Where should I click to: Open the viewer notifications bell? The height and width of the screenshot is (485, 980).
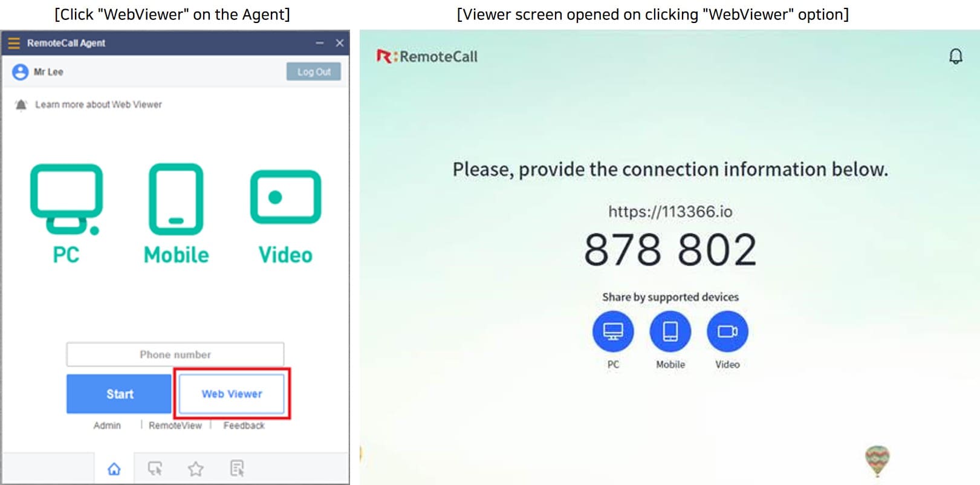coord(956,56)
